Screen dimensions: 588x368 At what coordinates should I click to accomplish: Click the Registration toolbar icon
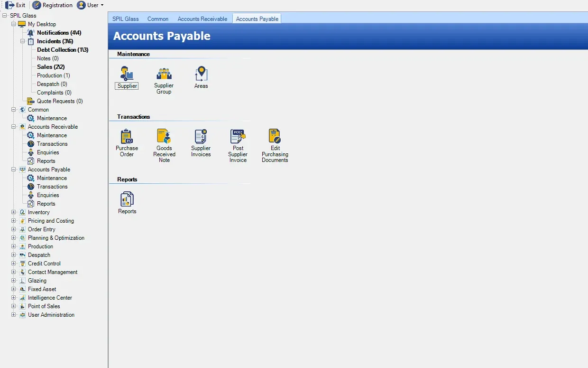click(37, 5)
